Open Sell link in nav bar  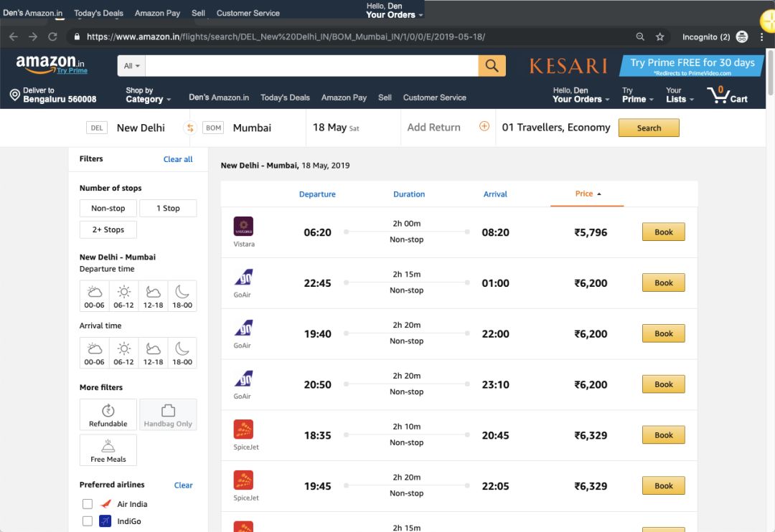(x=385, y=98)
